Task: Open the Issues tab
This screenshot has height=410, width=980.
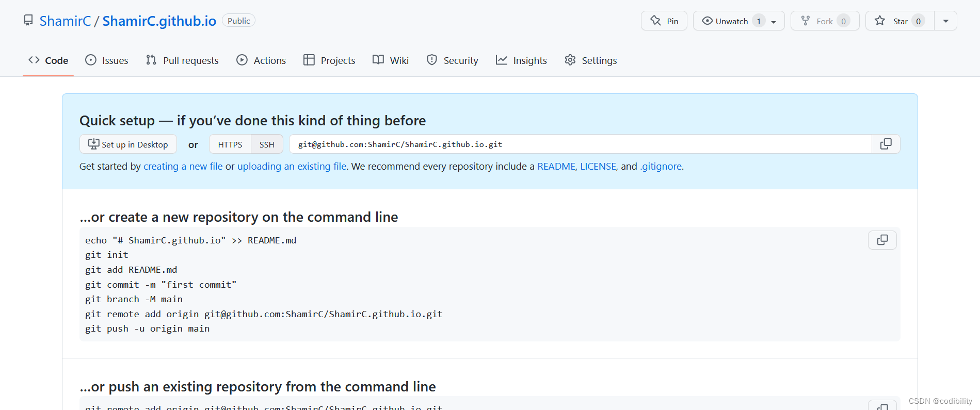Action: tap(107, 60)
